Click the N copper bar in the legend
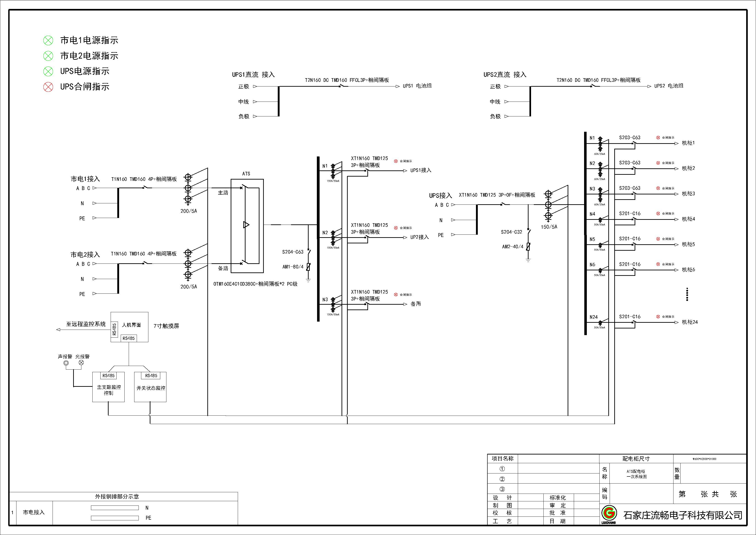 pos(115,508)
